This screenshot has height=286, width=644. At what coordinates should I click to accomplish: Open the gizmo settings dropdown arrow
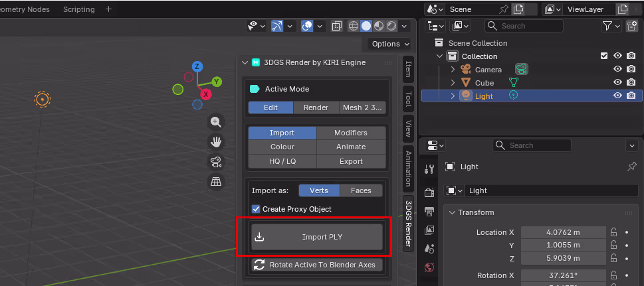[290, 27]
